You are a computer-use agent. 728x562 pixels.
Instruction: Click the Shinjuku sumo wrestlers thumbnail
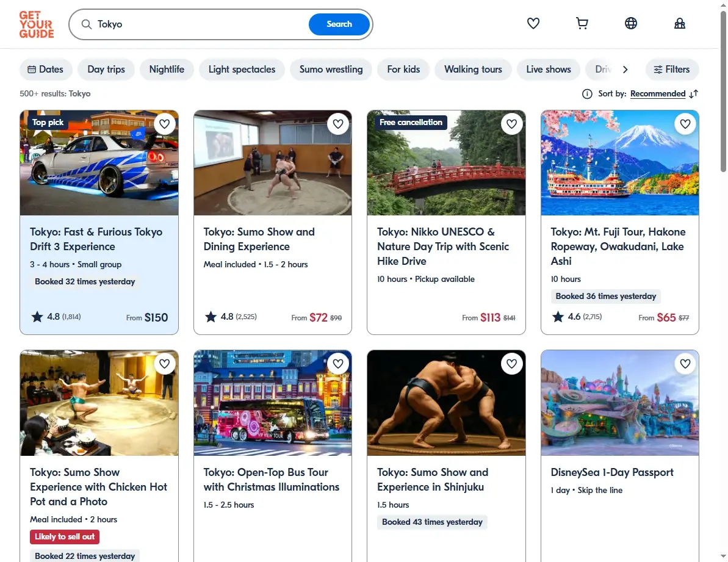click(x=446, y=403)
